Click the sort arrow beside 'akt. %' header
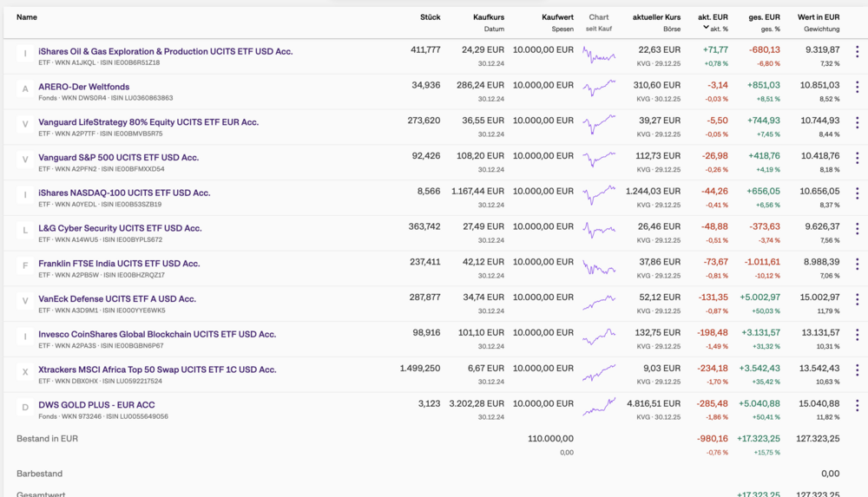Viewport: 868px width, 497px height. 706,29
